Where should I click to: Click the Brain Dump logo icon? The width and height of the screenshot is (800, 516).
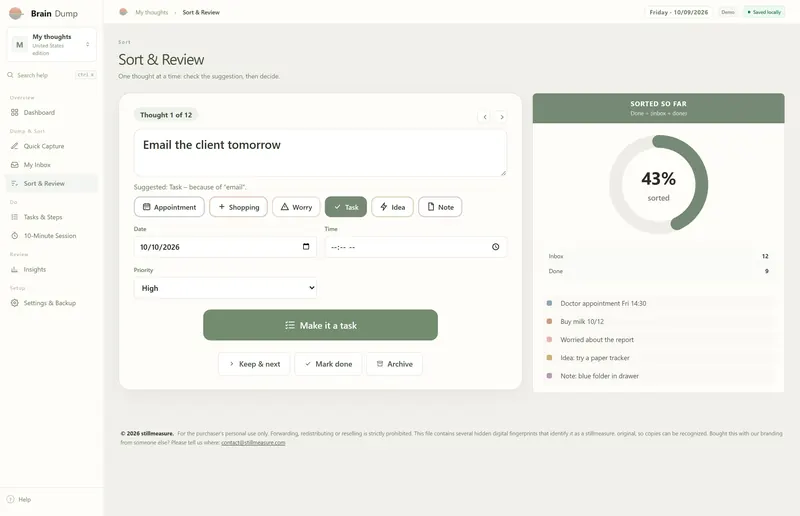16,13
